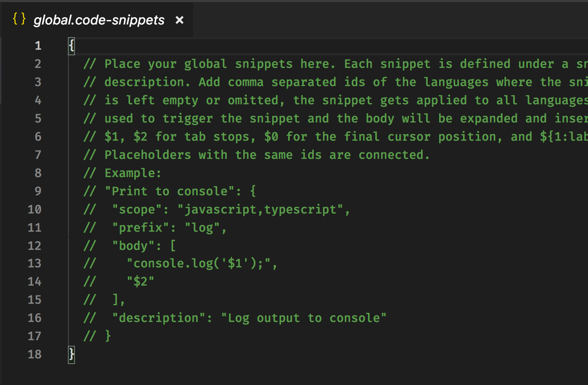Click the opening brace on line 1

[71, 45]
